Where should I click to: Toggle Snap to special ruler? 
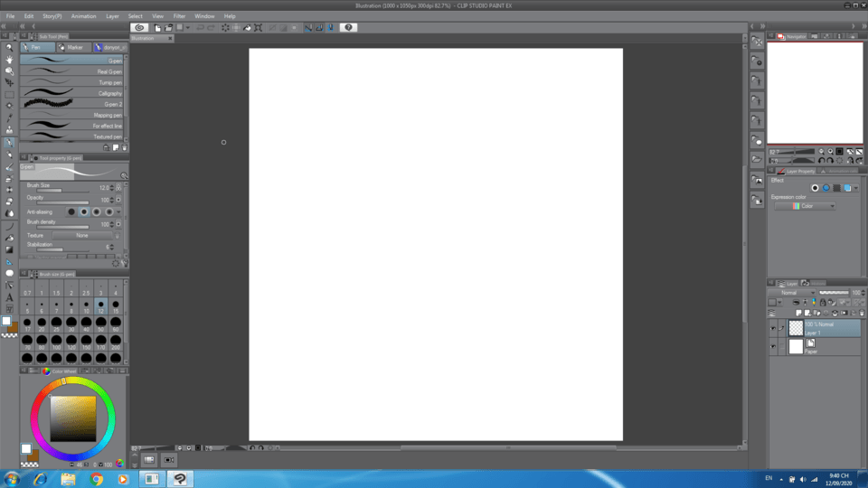(x=319, y=28)
